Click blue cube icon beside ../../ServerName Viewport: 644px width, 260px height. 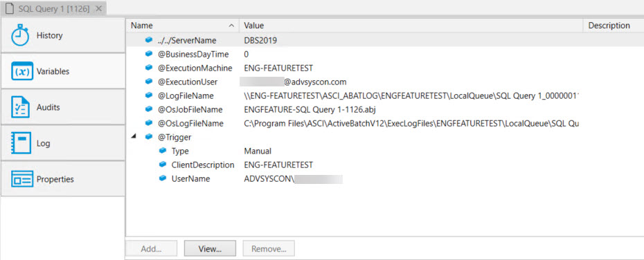point(149,41)
